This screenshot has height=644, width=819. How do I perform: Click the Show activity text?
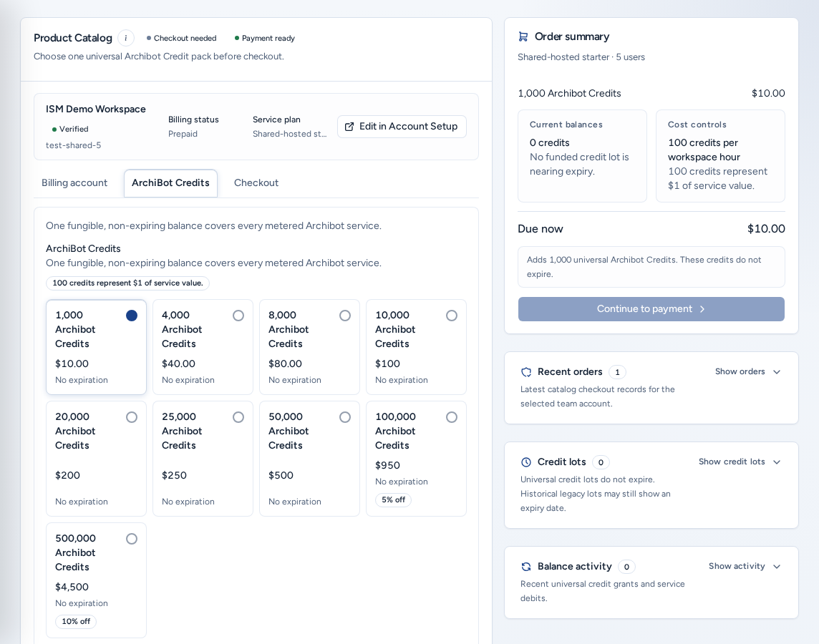click(737, 566)
